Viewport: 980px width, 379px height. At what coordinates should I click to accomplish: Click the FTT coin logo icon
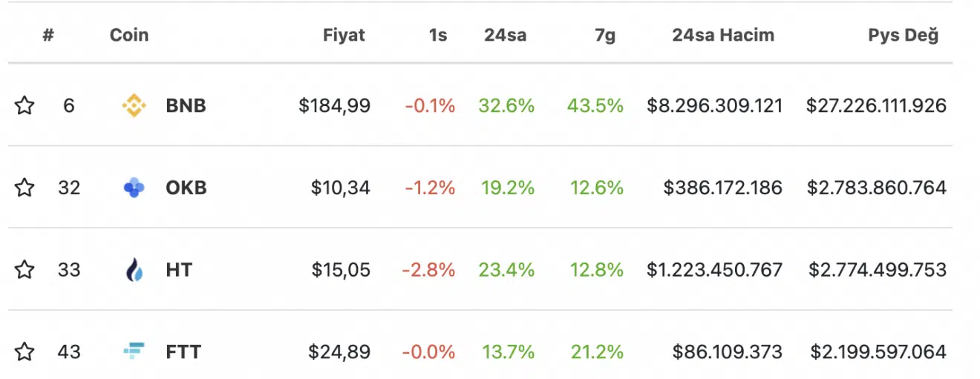tap(134, 352)
